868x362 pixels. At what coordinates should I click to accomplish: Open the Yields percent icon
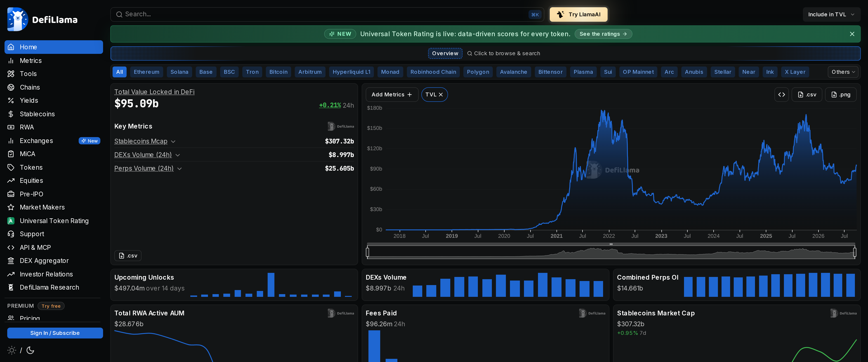point(11,100)
